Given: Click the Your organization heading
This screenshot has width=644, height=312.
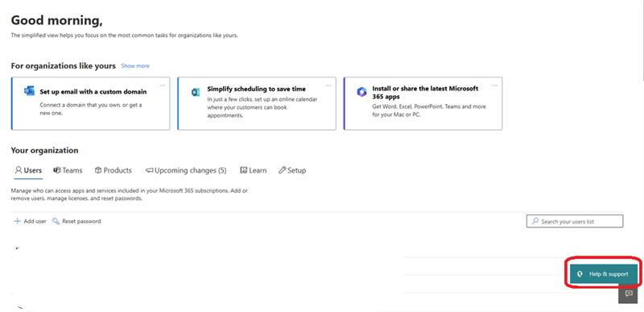Looking at the screenshot, I should click(x=44, y=151).
